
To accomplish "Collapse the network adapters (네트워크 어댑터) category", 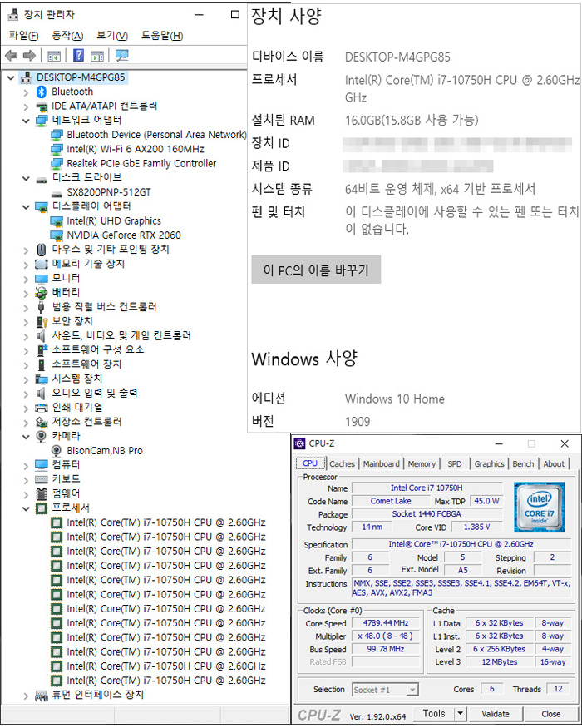I will 26,121.
